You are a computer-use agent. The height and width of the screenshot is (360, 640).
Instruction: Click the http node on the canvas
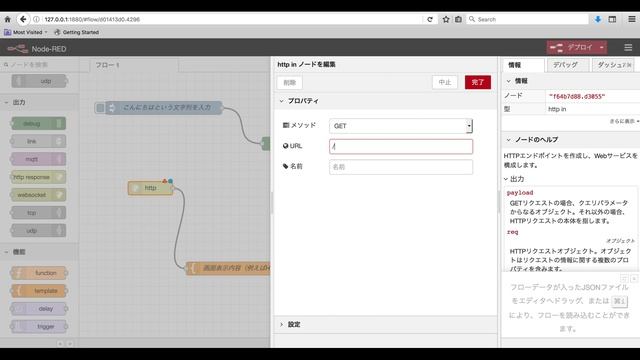tap(151, 188)
